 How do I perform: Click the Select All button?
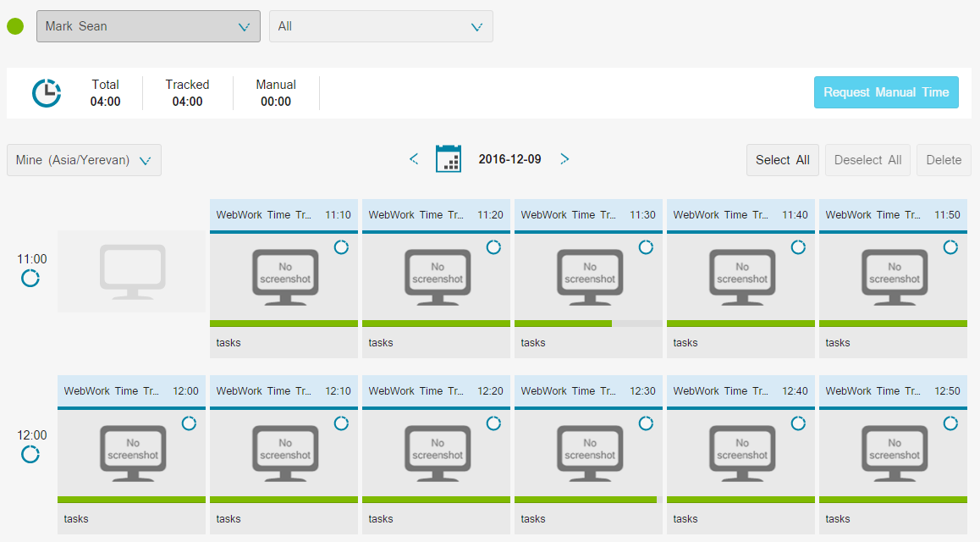[783, 160]
